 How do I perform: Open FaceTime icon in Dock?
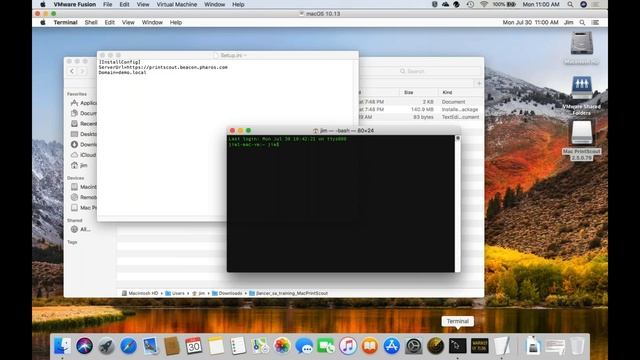(326, 346)
